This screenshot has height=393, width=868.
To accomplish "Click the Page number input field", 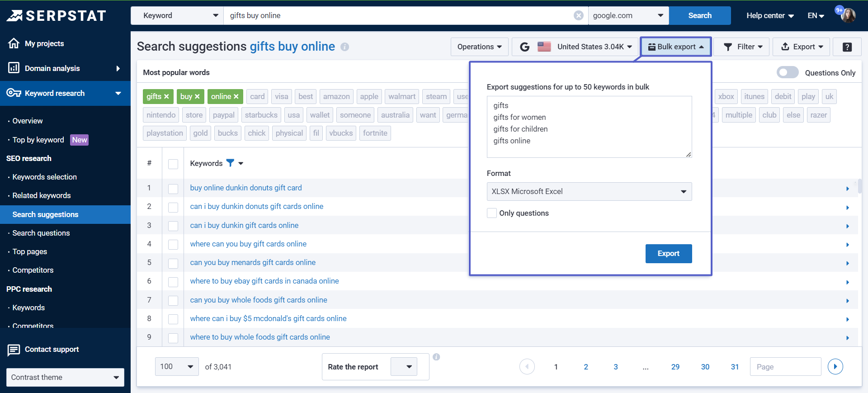I will point(785,366).
